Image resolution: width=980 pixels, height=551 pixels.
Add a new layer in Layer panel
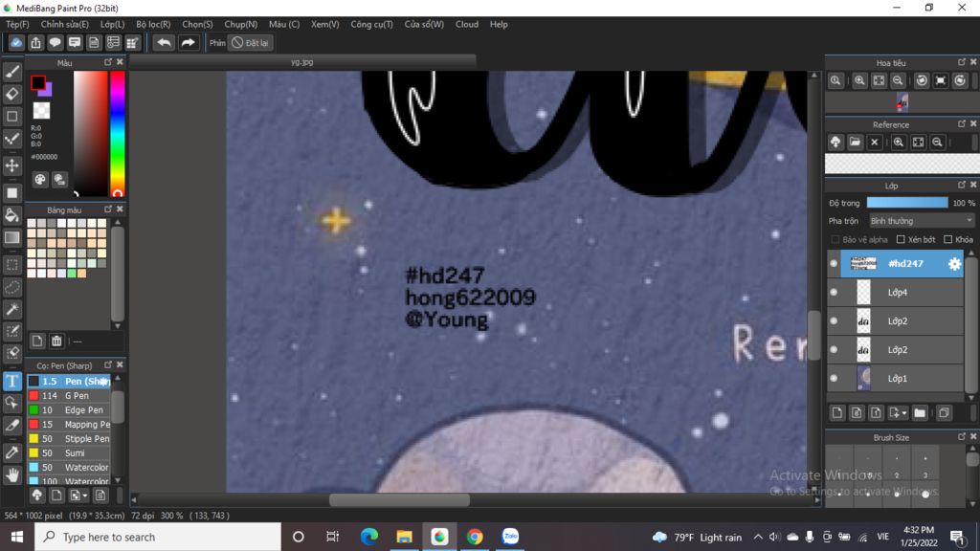[x=836, y=413]
